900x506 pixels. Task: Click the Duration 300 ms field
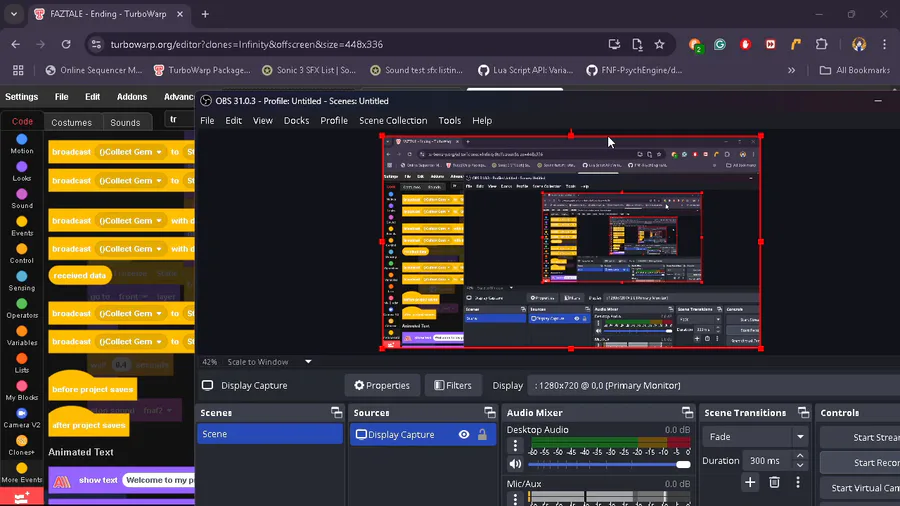(768, 461)
